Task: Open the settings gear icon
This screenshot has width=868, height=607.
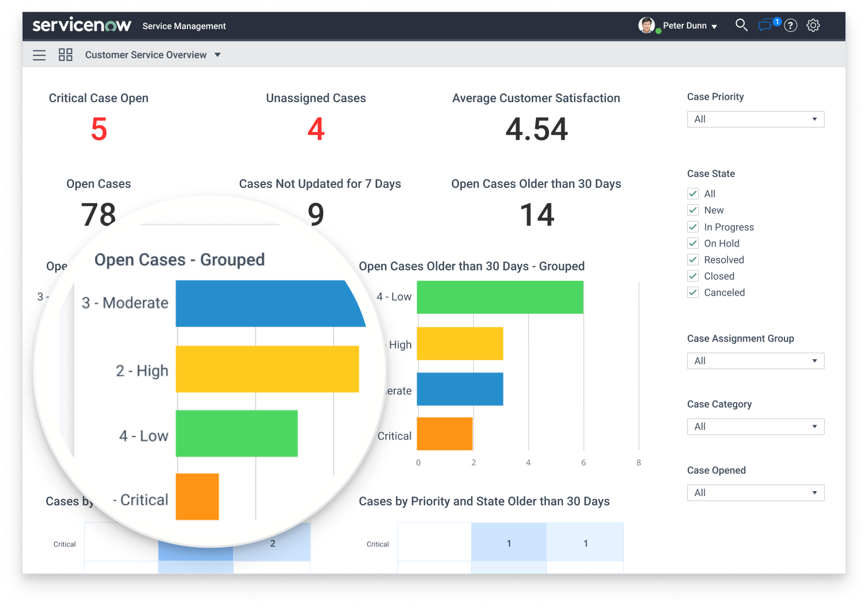Action: click(813, 26)
